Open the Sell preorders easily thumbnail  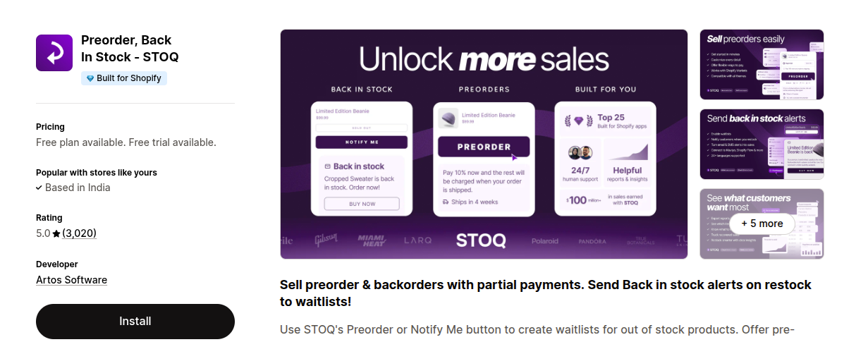tap(762, 64)
